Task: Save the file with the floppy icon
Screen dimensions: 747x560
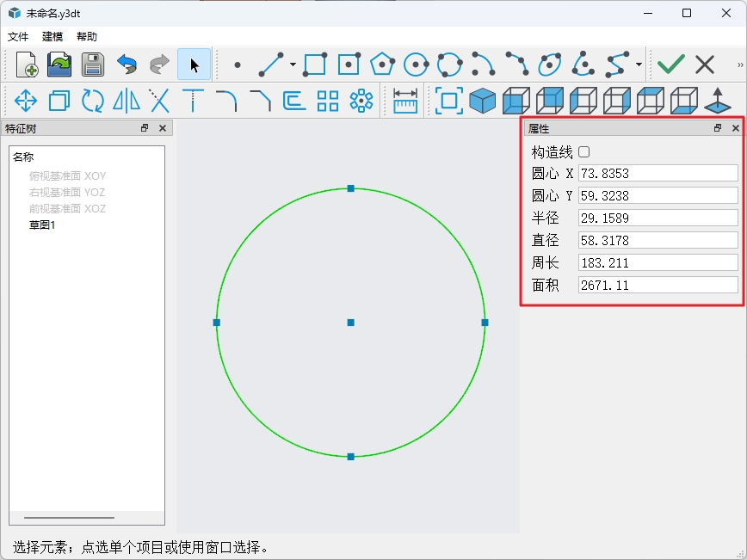Action: (x=93, y=65)
